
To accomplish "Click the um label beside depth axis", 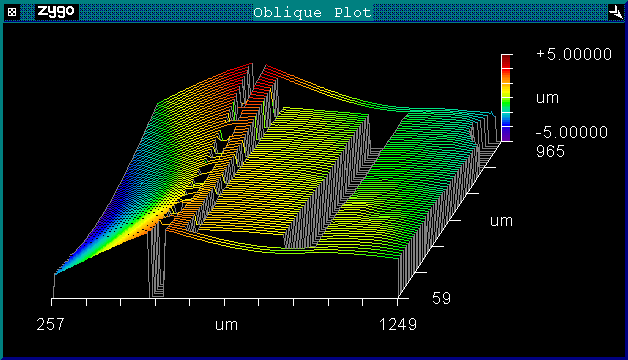I will 501,221.
